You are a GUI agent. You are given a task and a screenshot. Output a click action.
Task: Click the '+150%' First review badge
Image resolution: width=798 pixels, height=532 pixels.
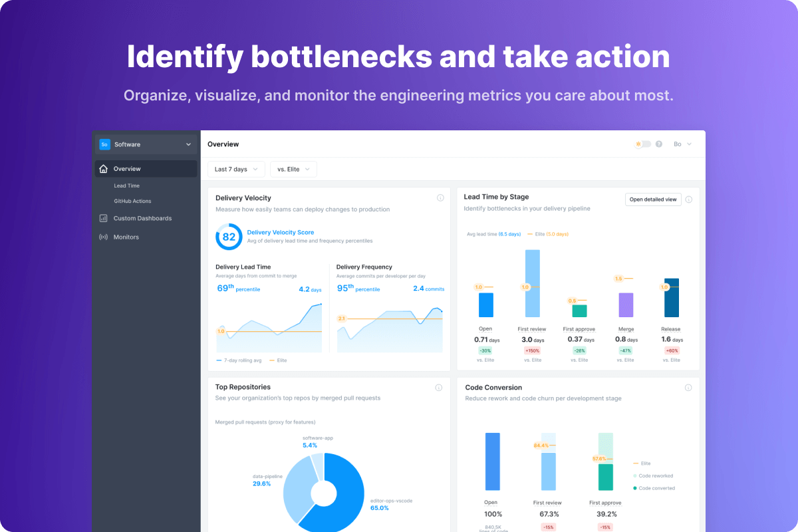pyautogui.click(x=532, y=350)
